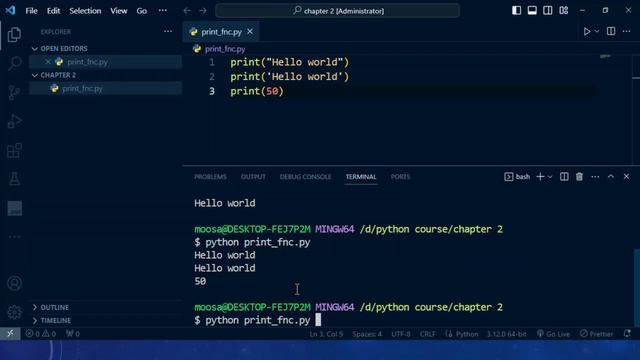Open the Go menu

coord(142,11)
